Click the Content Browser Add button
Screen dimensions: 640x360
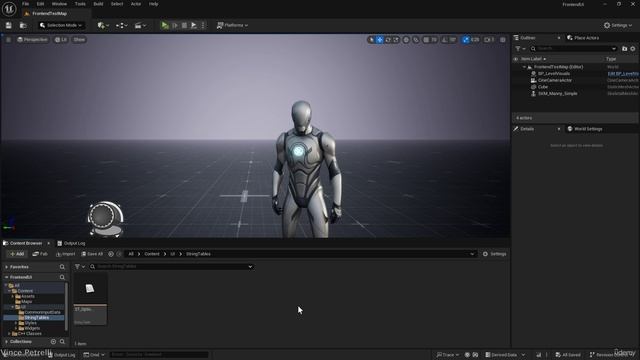17,254
